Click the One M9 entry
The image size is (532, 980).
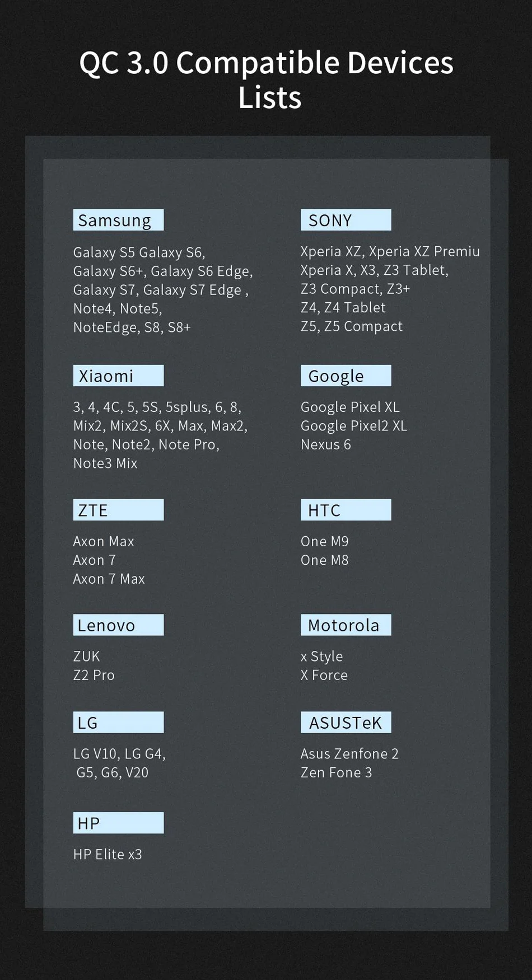[x=324, y=541]
